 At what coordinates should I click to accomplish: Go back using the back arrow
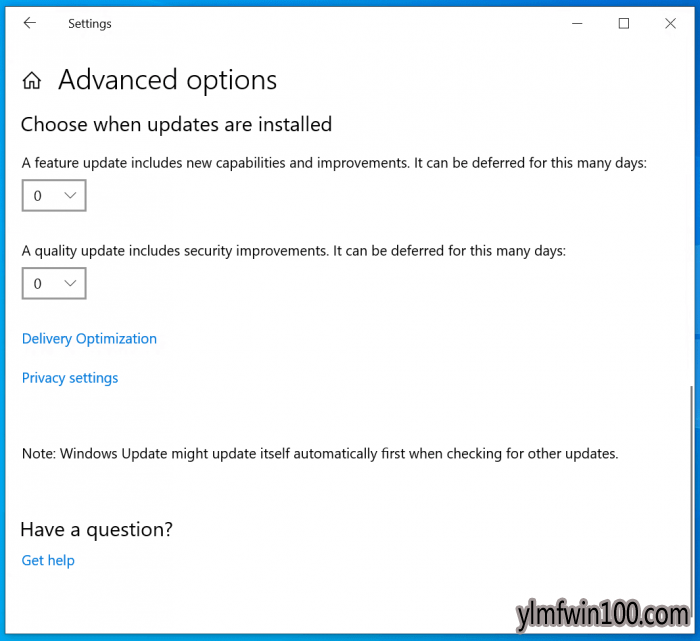(29, 23)
